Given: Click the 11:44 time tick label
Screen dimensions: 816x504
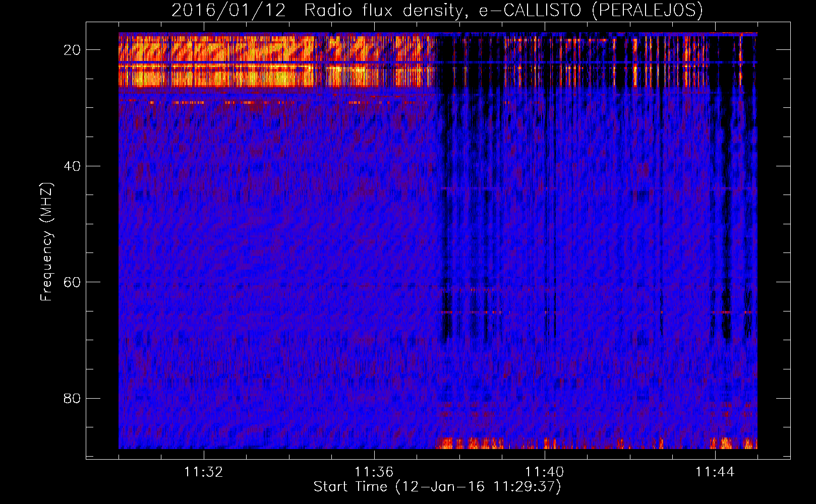Looking at the screenshot, I should pos(715,472).
